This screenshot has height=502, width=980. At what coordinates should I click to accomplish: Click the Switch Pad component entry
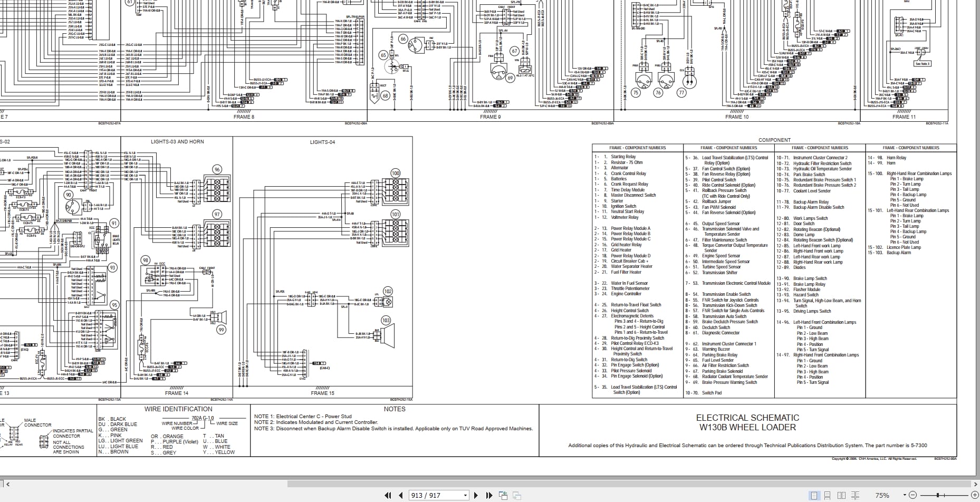tap(703, 393)
